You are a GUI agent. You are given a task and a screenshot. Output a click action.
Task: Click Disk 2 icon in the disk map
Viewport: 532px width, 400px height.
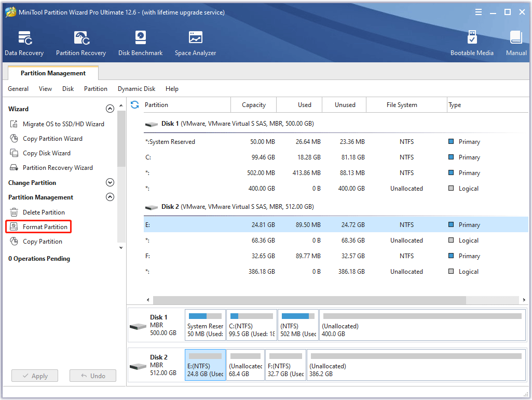click(138, 367)
